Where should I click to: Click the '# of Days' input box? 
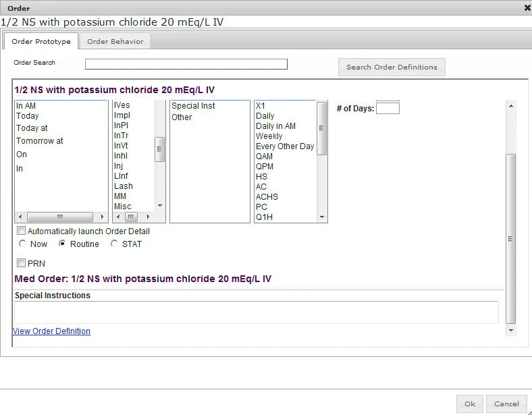388,109
